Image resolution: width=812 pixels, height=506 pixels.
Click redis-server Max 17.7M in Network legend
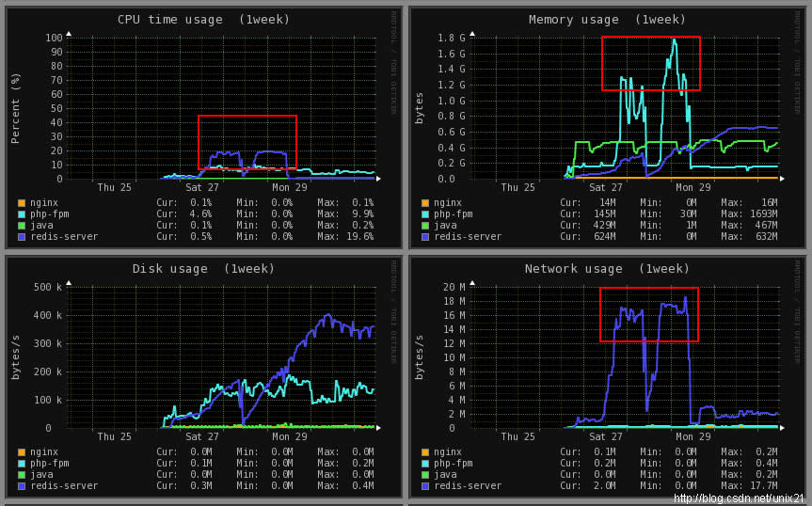[x=764, y=486]
